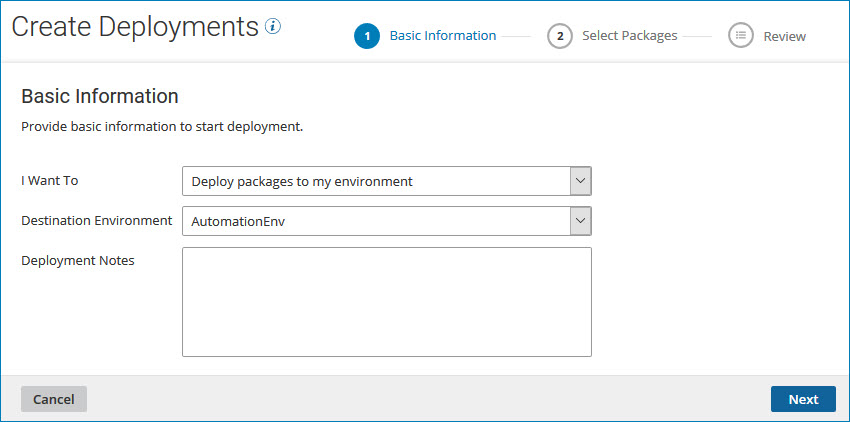Screen dimensions: 850x422
Task: Click 'Deploy packages to my environment' combo box
Action: click(387, 181)
